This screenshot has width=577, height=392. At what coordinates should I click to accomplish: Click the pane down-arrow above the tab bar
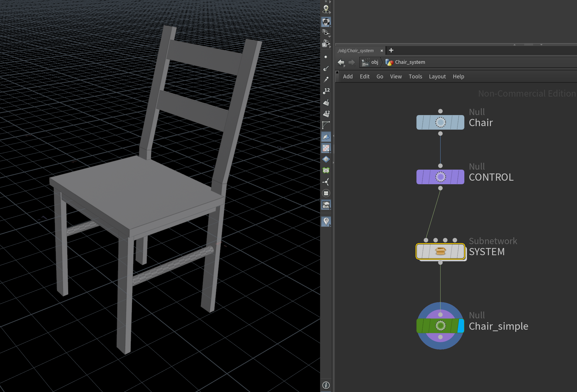click(541, 45)
